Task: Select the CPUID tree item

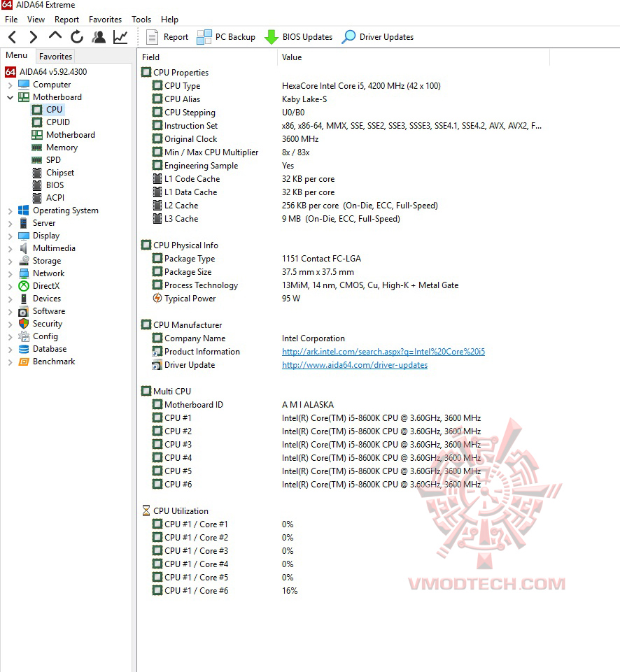Action: coord(51,122)
